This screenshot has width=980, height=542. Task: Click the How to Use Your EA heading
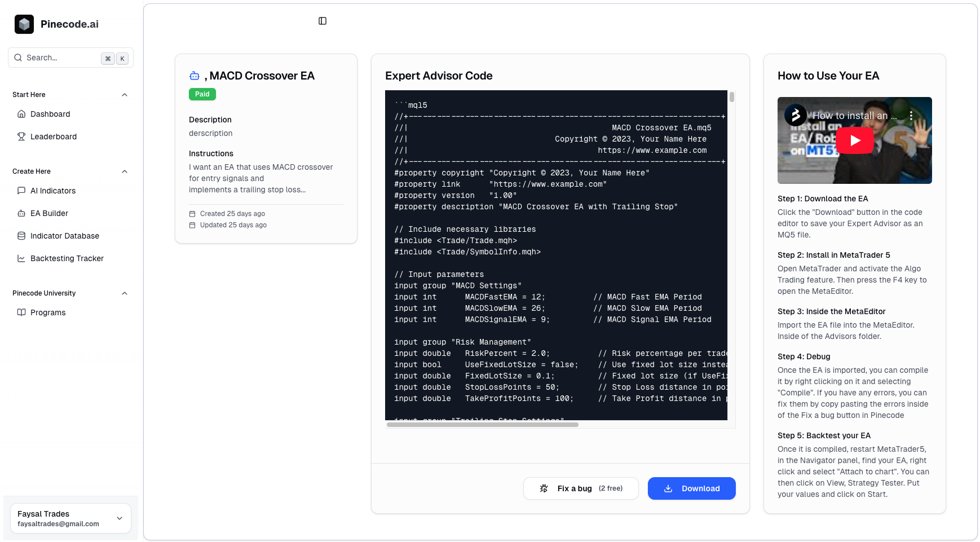pyautogui.click(x=828, y=76)
